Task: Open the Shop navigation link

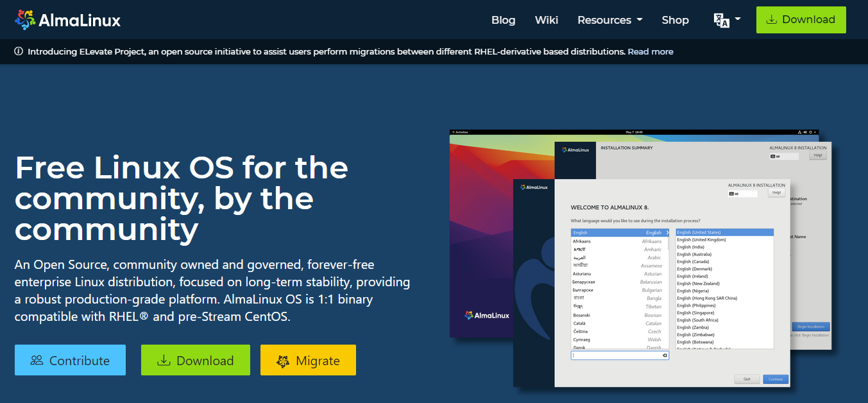Action: (676, 20)
